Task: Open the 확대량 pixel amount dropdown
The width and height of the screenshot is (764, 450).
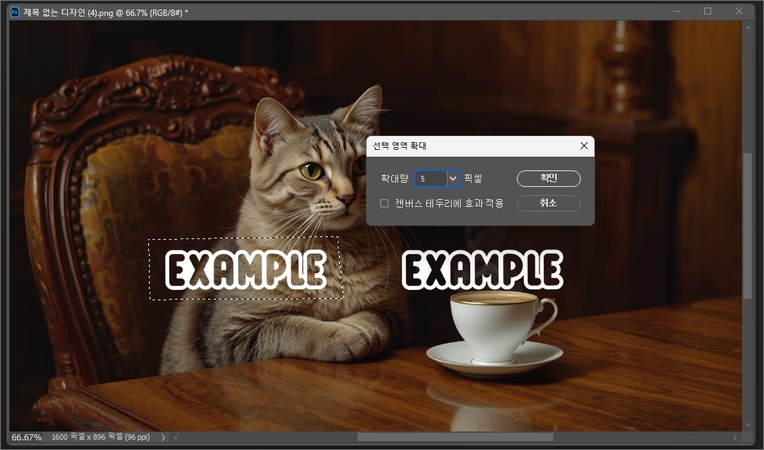Action: click(453, 178)
